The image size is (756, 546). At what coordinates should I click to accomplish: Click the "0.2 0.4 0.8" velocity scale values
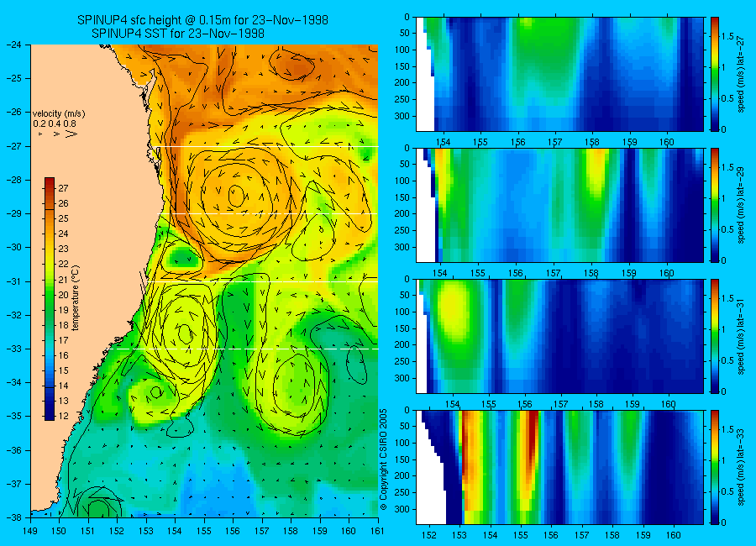[x=55, y=123]
